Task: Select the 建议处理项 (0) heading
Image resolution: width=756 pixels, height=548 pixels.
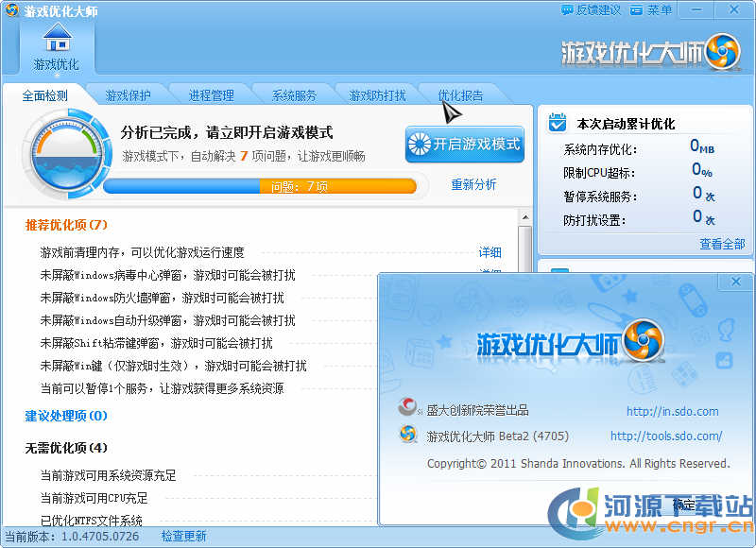Action: coord(66,416)
